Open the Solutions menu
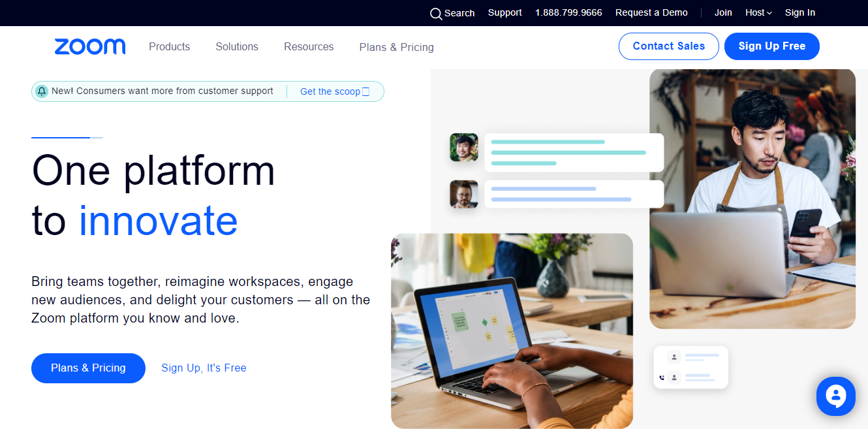Viewport: 868px width, 429px height. tap(237, 46)
